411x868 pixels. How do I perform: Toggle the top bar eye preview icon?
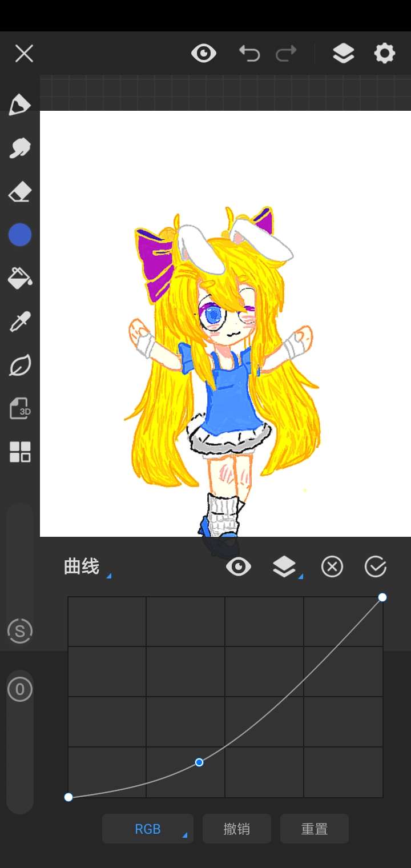pyautogui.click(x=204, y=54)
